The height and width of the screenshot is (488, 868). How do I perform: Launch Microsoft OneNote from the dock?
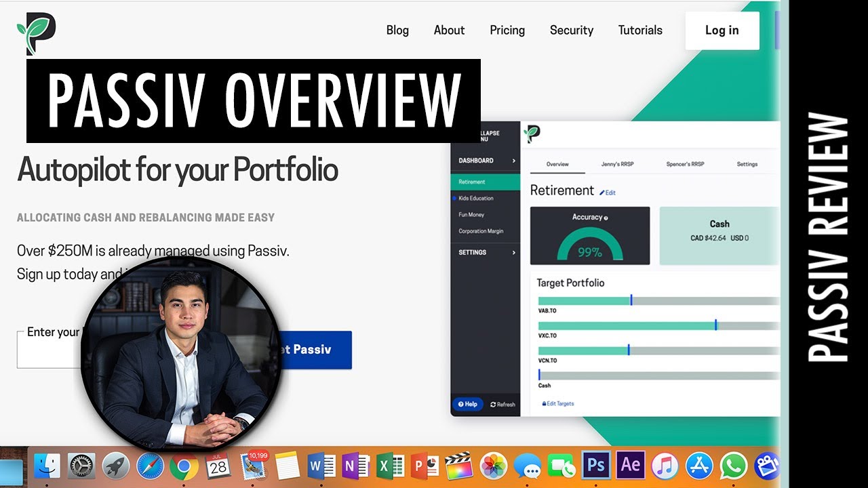click(x=356, y=466)
